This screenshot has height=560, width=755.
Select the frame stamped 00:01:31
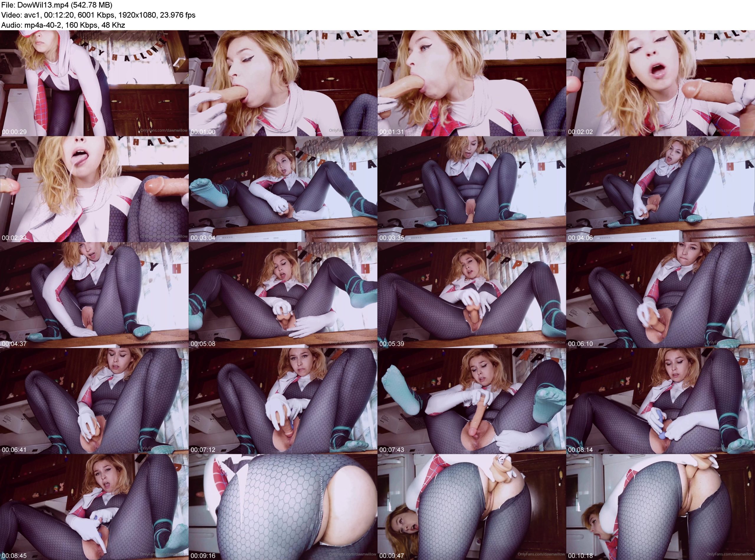pyautogui.click(x=472, y=83)
